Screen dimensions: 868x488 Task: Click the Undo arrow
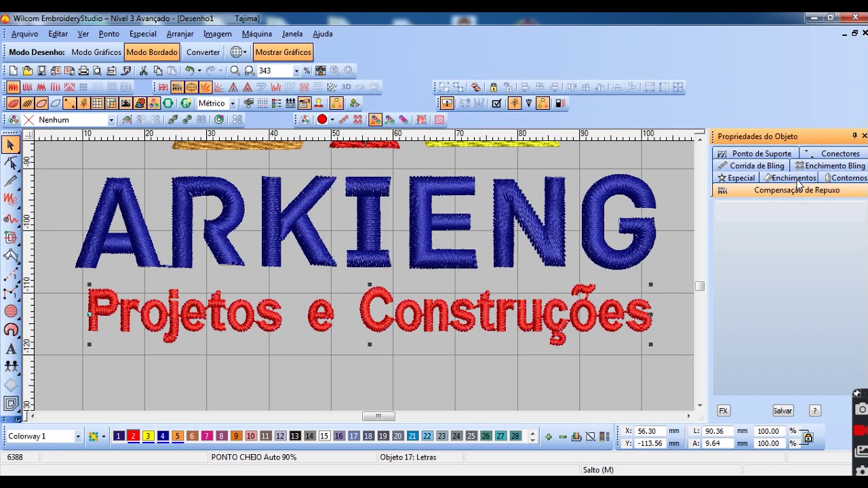[189, 70]
